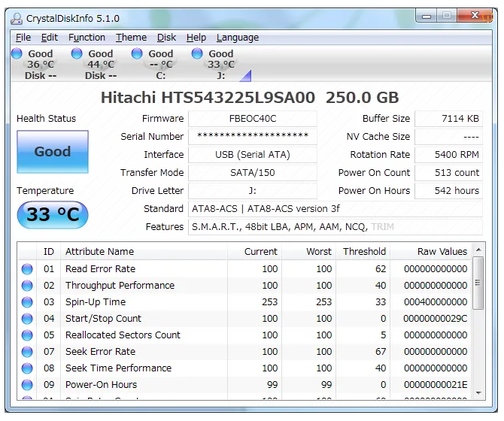Click the masked Serial Number field
The image size is (504, 421).
pyautogui.click(x=253, y=137)
